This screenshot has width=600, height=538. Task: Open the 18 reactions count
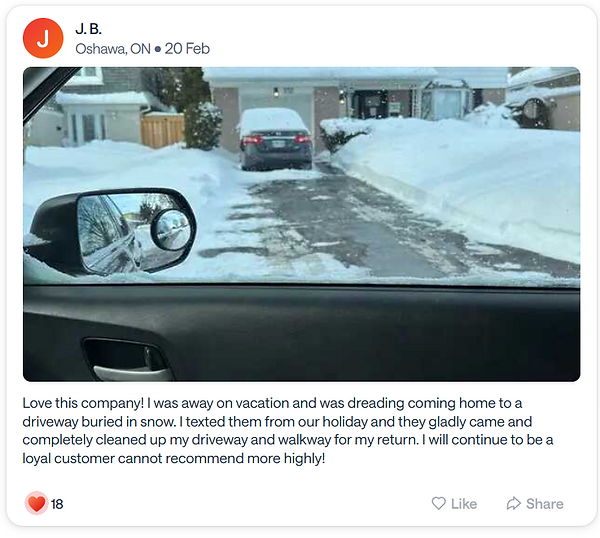click(57, 504)
